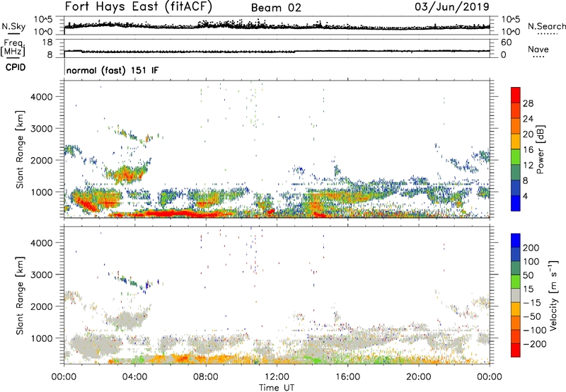Click the "2000" tick of the power panel
Screen dimensions: 566x392
point(41,160)
